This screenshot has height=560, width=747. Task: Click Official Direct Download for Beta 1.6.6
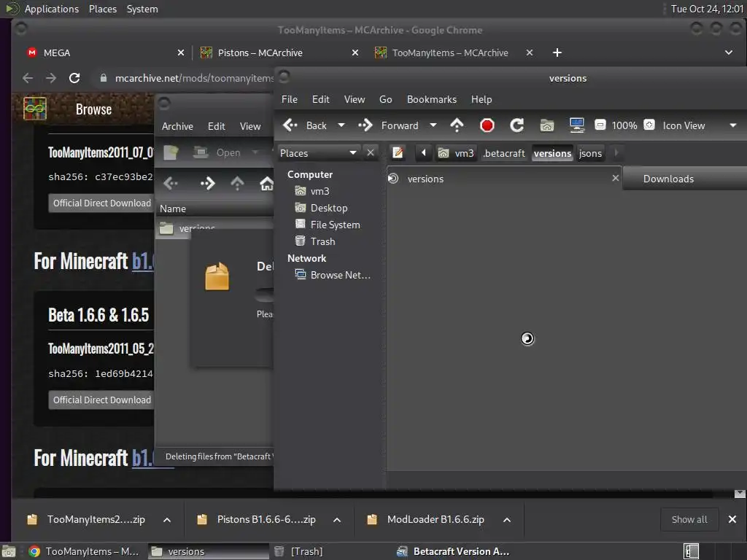pos(101,400)
